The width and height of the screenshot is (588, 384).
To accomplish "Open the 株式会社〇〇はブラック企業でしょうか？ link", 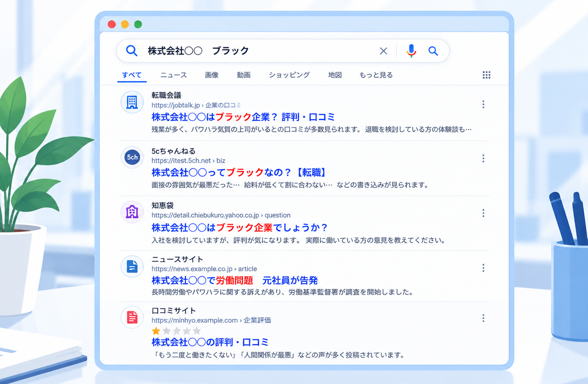I will tap(240, 228).
